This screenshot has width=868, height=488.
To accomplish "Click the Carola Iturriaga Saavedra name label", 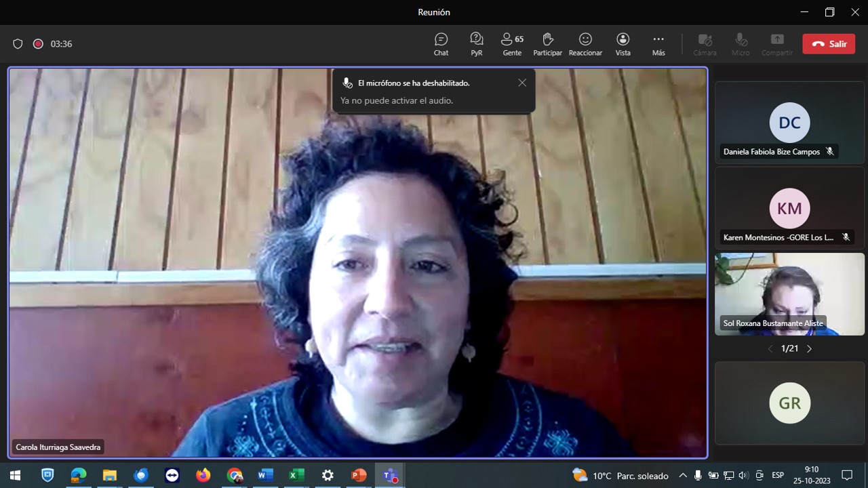I will 58,447.
